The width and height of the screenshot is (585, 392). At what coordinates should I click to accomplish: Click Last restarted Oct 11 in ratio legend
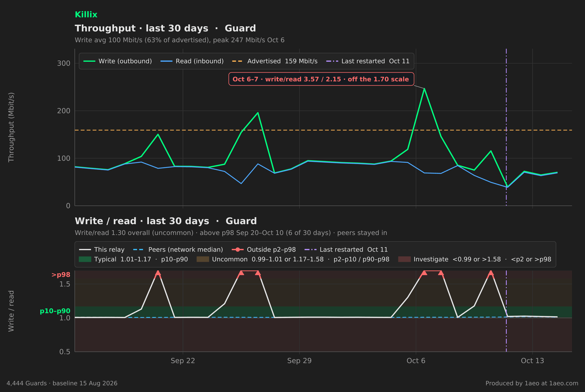click(346, 250)
